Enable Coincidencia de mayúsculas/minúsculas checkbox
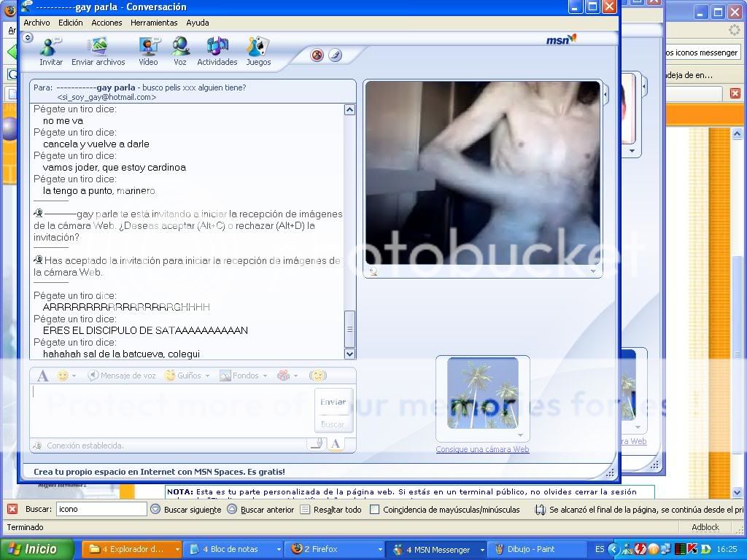The image size is (747, 560). [x=375, y=510]
